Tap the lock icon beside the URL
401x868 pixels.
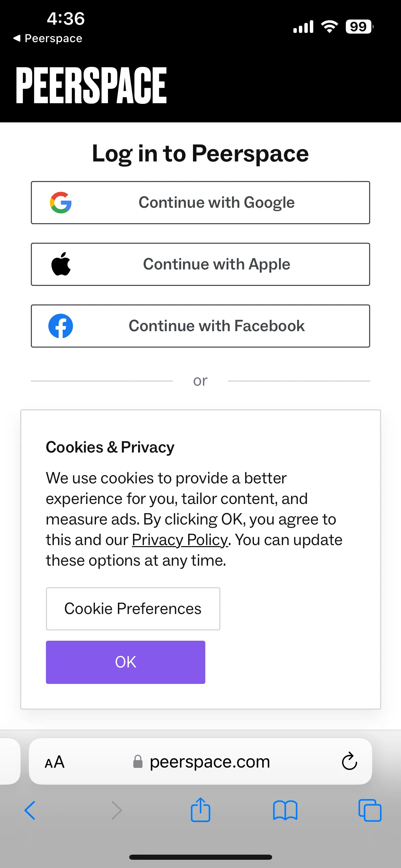pos(138,761)
